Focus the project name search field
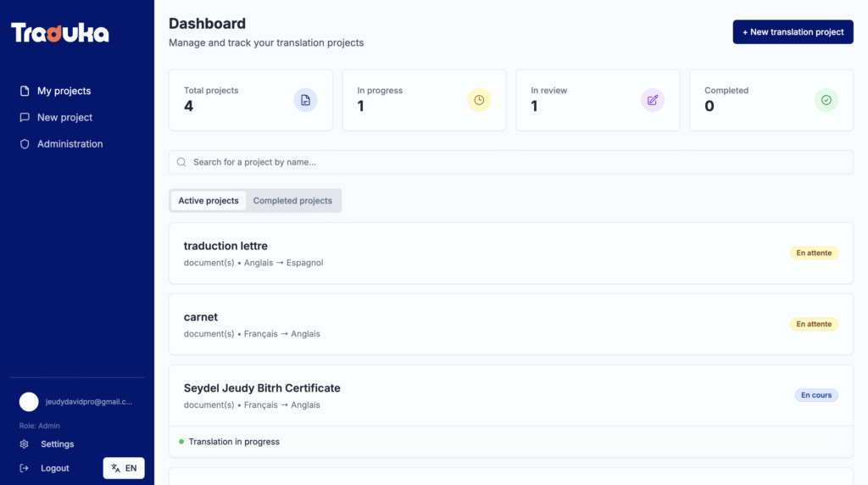Image resolution: width=868 pixels, height=485 pixels. tap(510, 162)
